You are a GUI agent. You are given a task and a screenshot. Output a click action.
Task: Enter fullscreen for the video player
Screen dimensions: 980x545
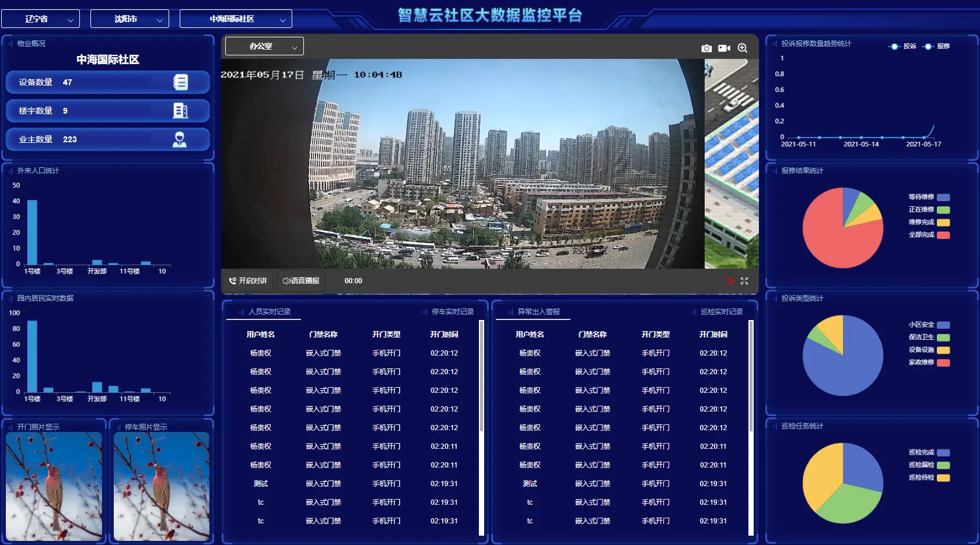click(x=744, y=281)
